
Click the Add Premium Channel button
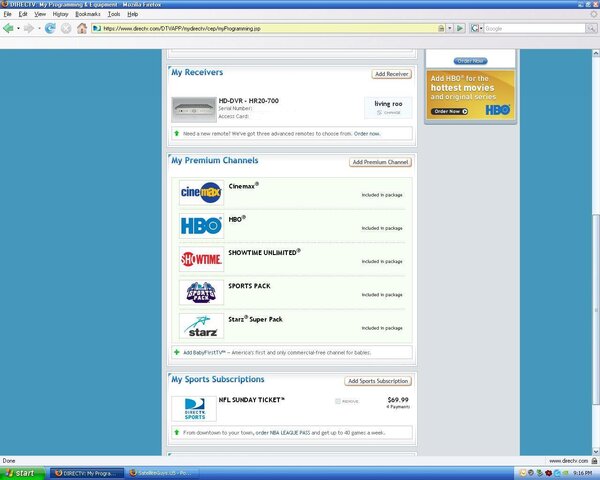380,162
